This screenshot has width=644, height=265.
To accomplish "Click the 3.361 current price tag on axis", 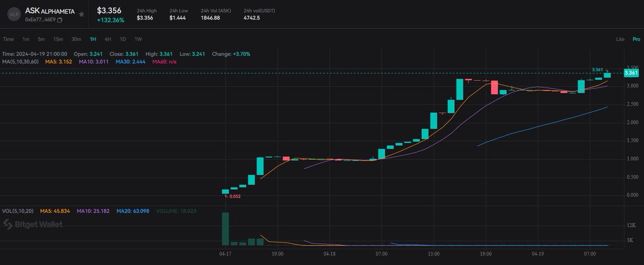I will (631, 72).
